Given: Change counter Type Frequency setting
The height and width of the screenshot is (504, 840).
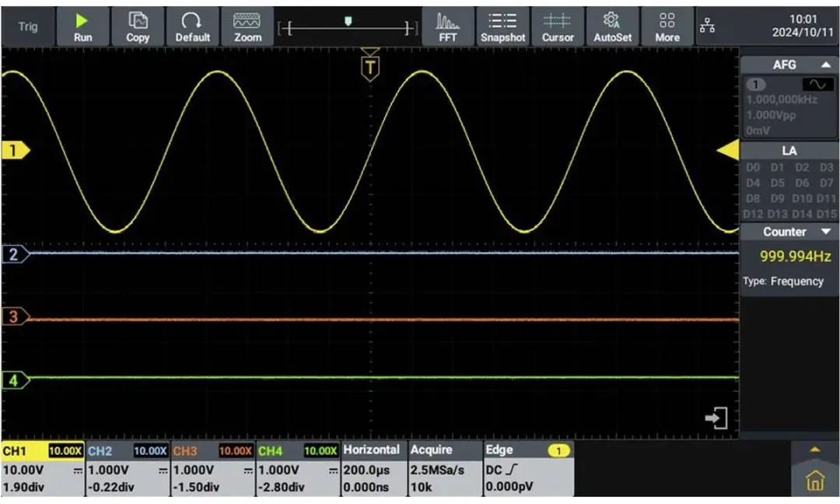Looking at the screenshot, I should pyautogui.click(x=782, y=282).
